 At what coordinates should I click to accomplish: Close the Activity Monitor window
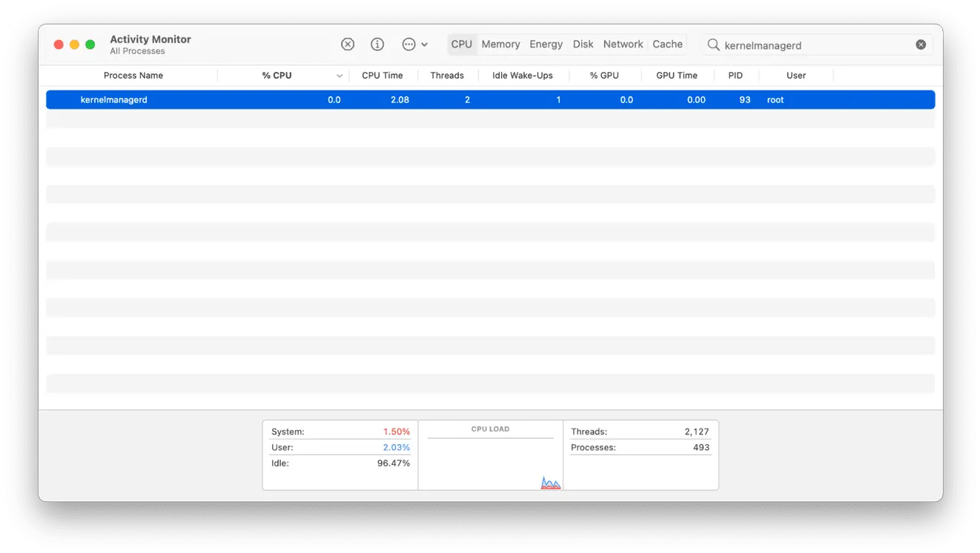pos(59,44)
